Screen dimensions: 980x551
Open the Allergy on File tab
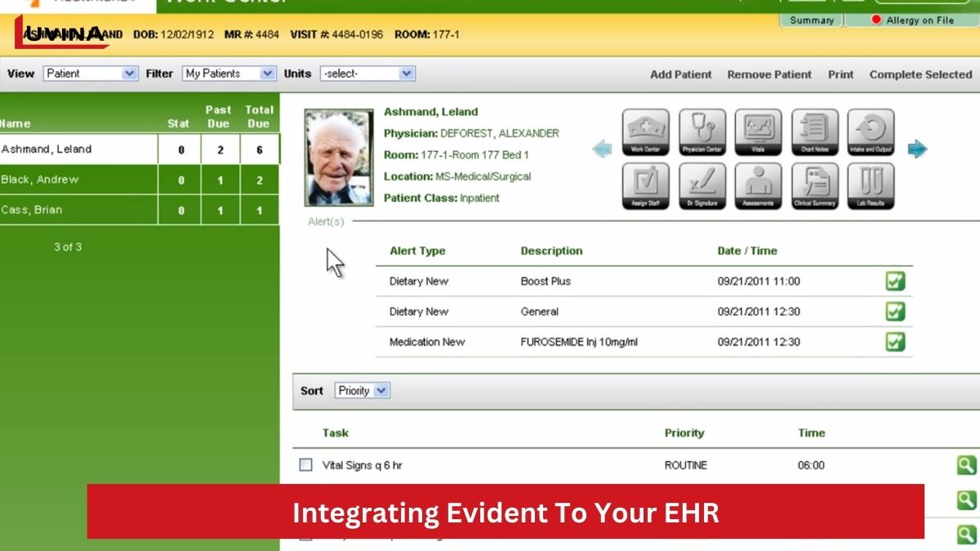(x=913, y=20)
